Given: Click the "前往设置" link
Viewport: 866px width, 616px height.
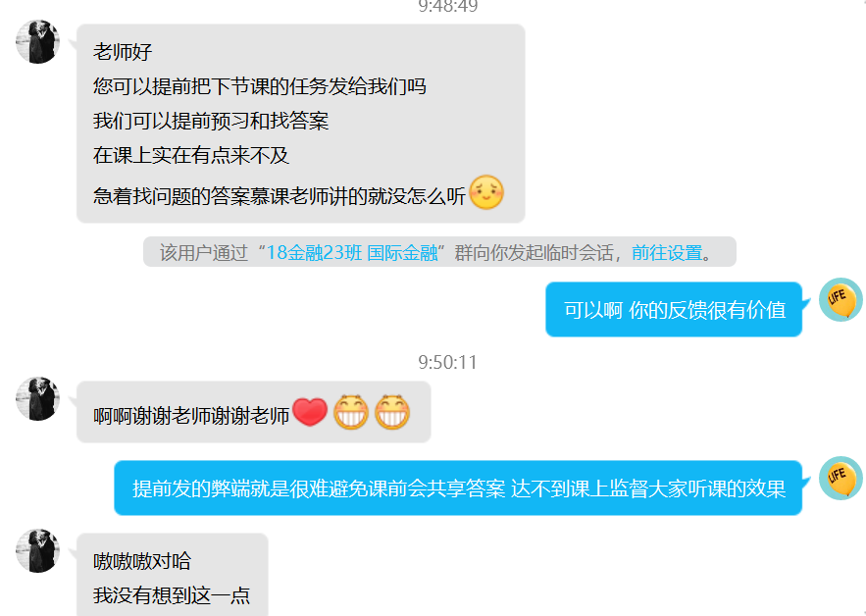Looking at the screenshot, I should 667,252.
